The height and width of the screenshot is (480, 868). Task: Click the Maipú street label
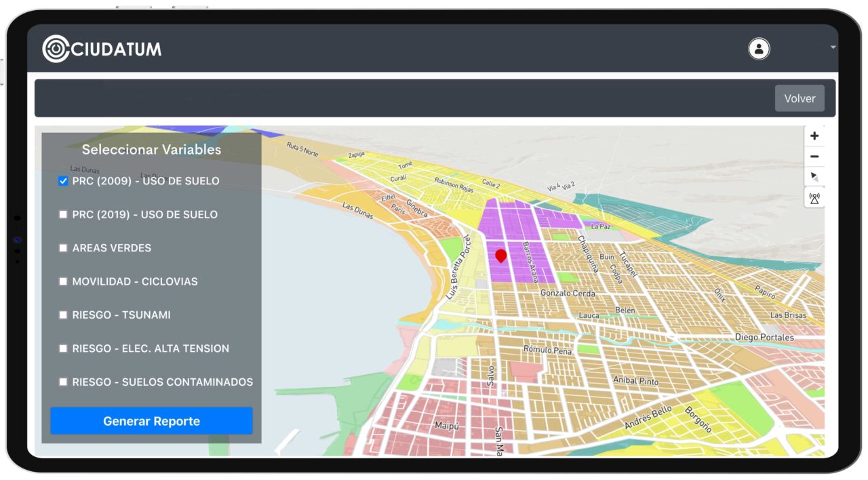(448, 426)
